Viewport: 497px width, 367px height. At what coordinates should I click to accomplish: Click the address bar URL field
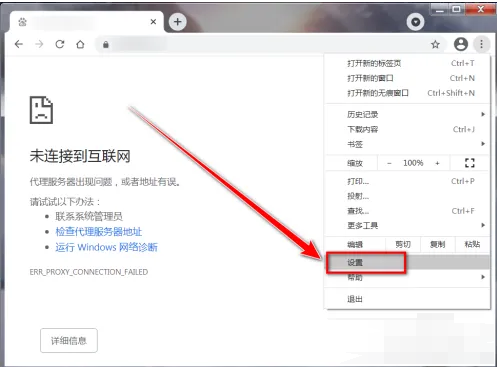(270, 44)
